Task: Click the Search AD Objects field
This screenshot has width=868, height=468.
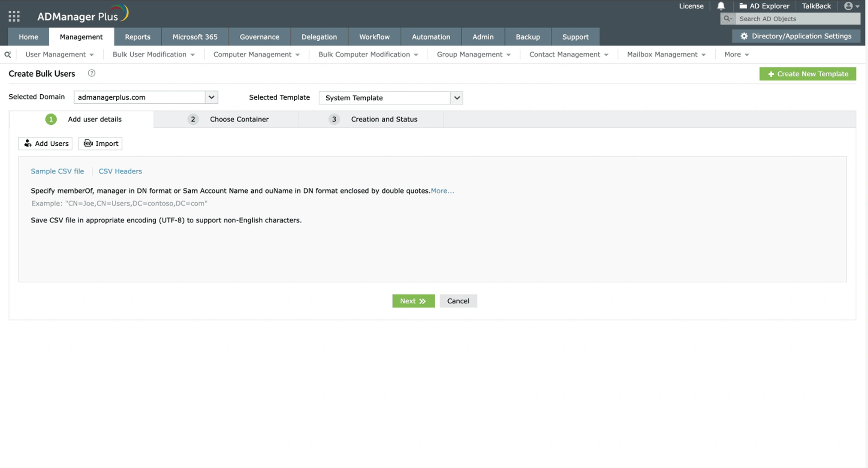Action: point(797,19)
